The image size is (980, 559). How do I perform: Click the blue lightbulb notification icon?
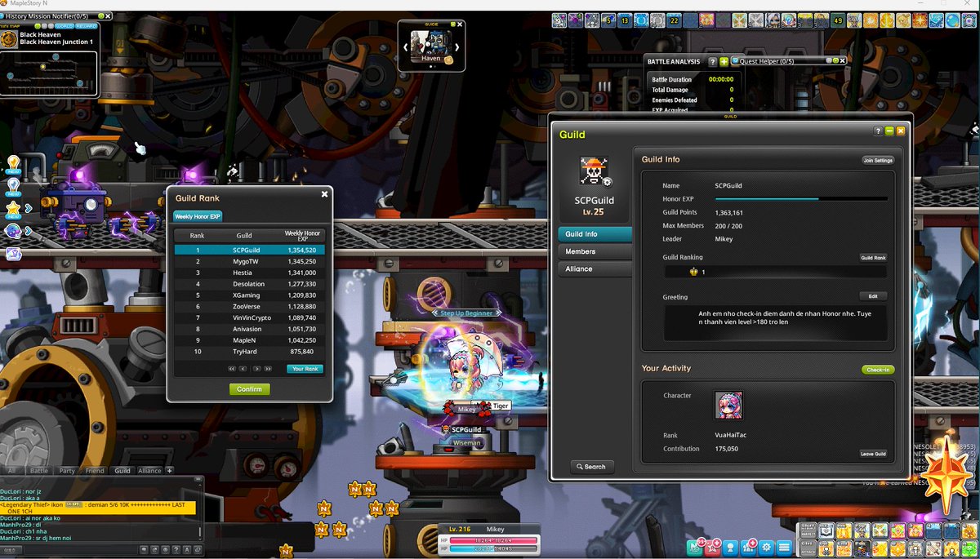13,187
